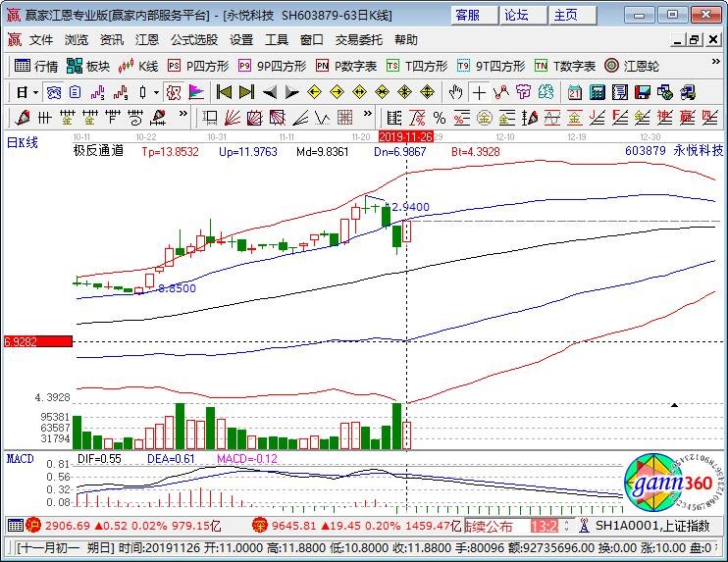This screenshot has height=562, width=728.
Task: Open the 9P四方形 tool
Action: coord(273,67)
